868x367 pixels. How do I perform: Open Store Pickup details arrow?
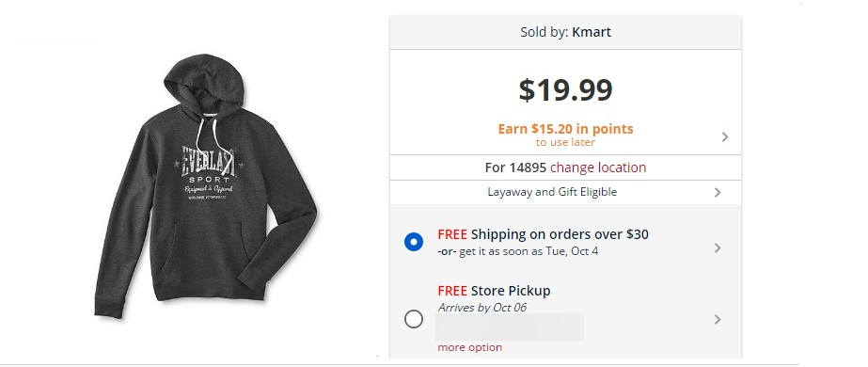coord(718,319)
